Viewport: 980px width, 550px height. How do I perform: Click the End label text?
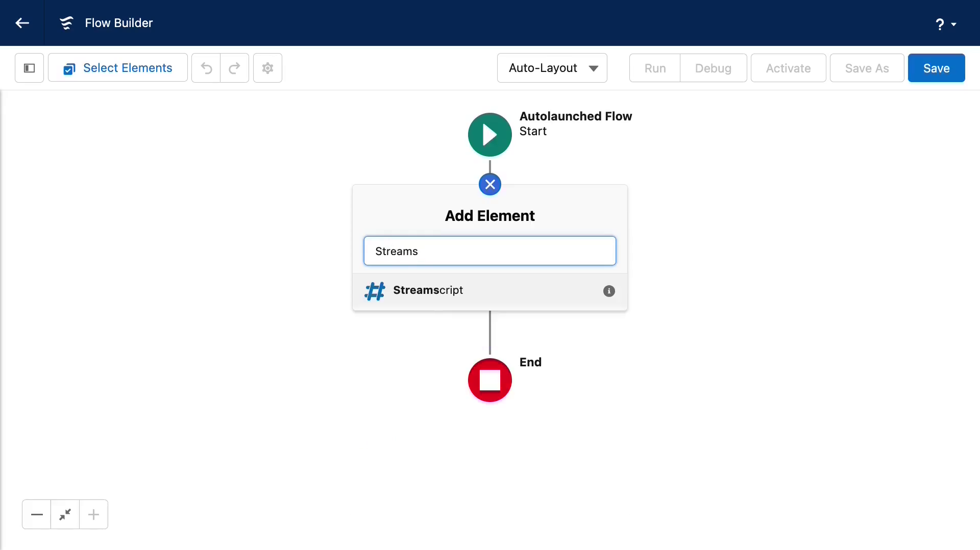pyautogui.click(x=530, y=362)
